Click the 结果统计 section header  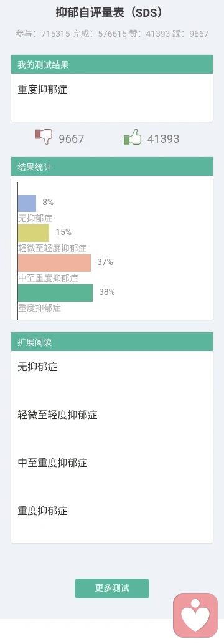pos(112,166)
